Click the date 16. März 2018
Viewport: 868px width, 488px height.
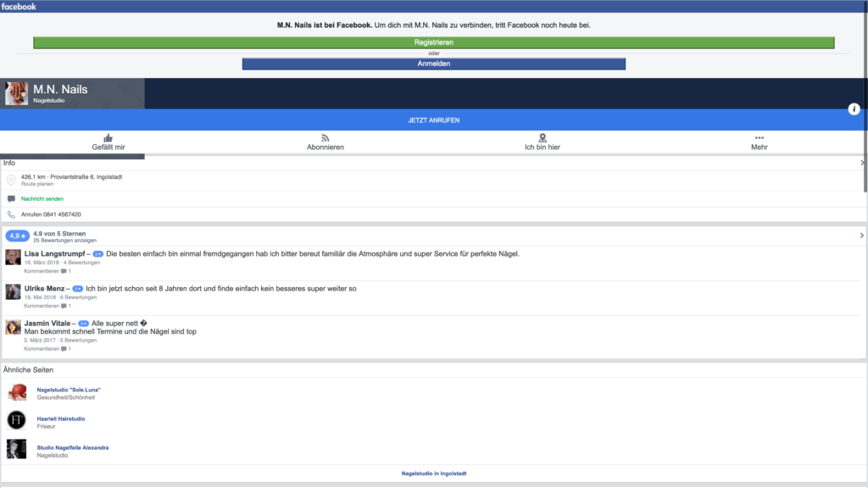(42, 263)
